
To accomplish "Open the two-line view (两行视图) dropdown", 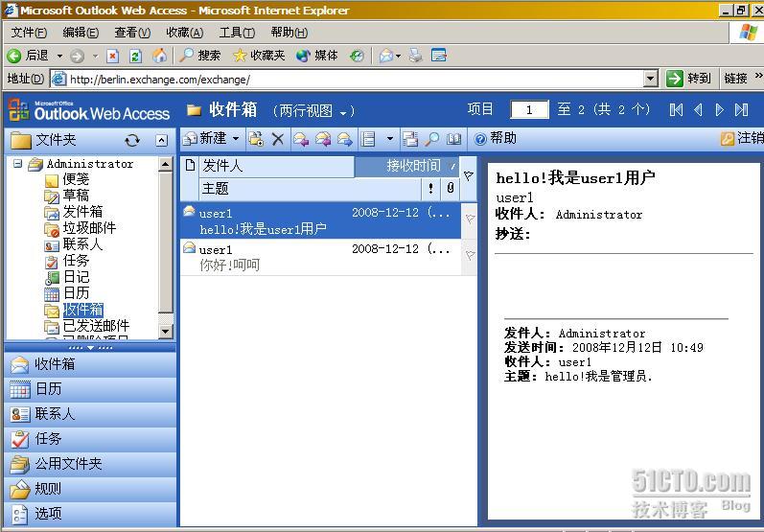I will [313, 111].
